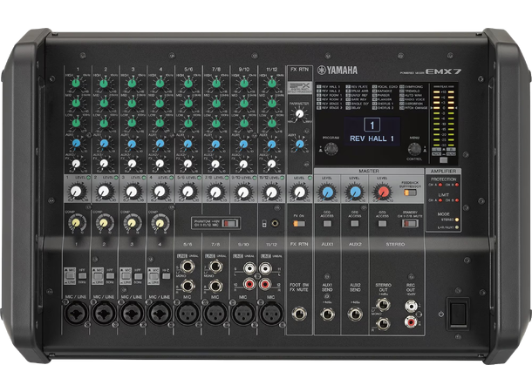
Task: Select the channel 5 L/MONO line input jack
Action: click(188, 267)
